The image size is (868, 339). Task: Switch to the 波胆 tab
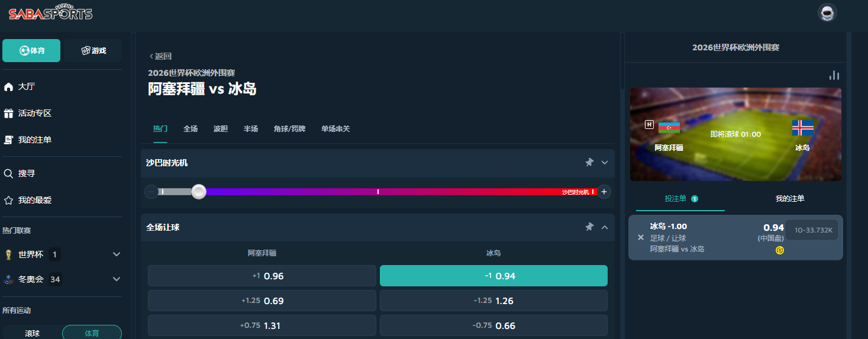pyautogui.click(x=221, y=128)
